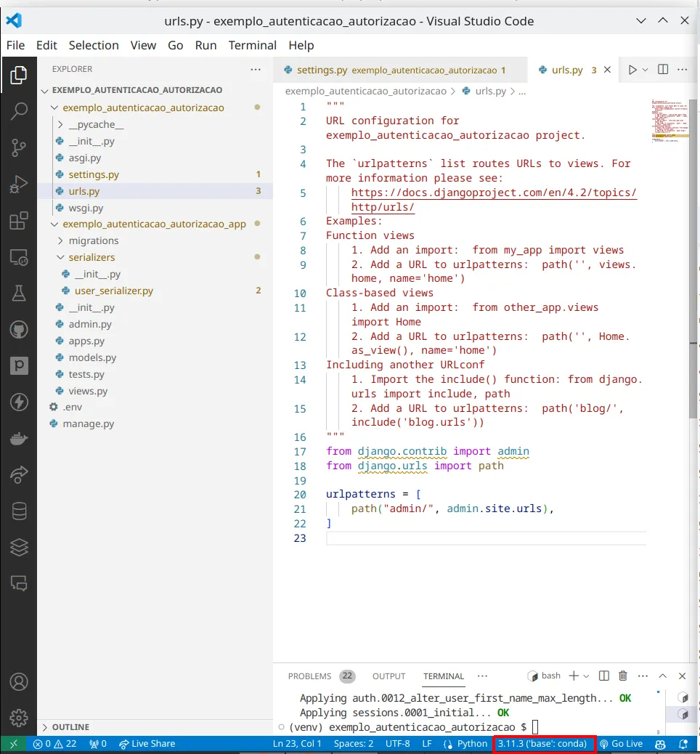Create a new terminal with plus icon
This screenshot has width=700, height=754.
(574, 676)
